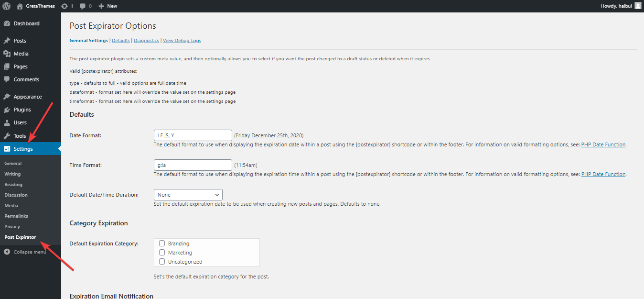
Task: Click the Media library icon
Action: [x=7, y=53]
